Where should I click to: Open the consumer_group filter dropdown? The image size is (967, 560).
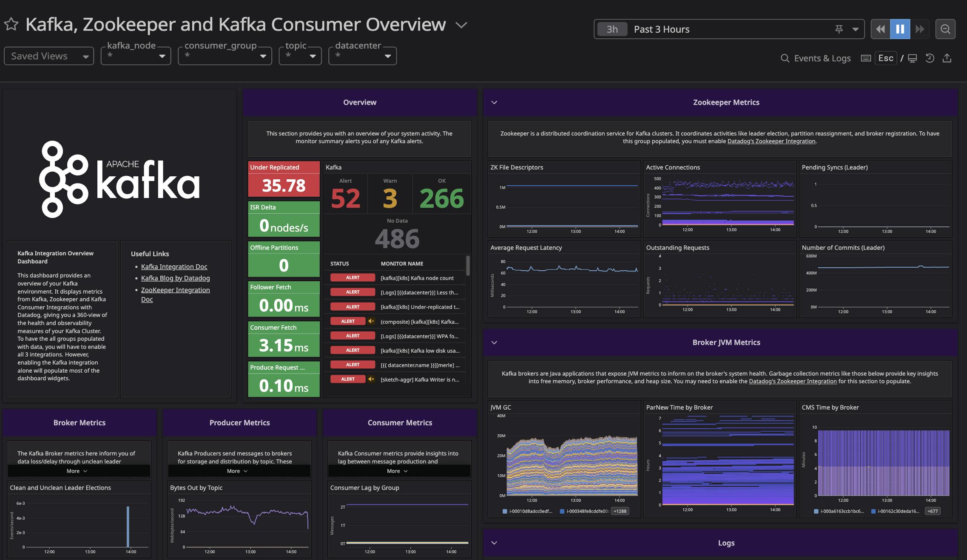225,56
